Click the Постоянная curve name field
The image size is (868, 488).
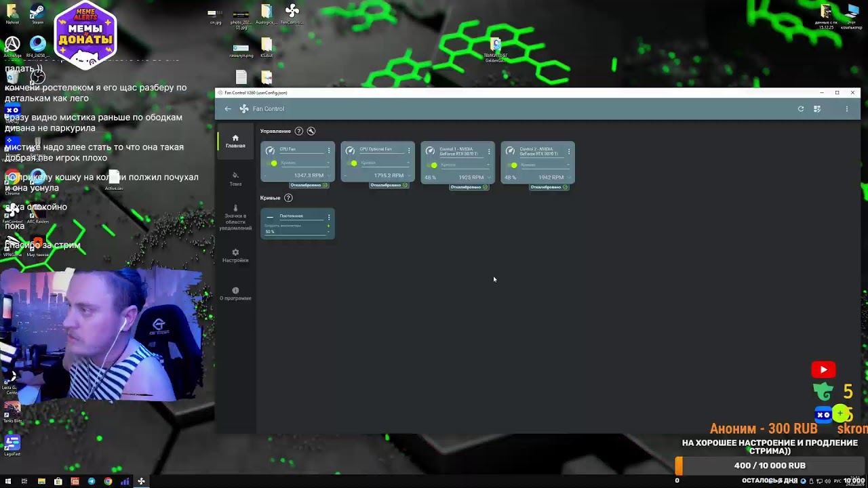pos(300,216)
